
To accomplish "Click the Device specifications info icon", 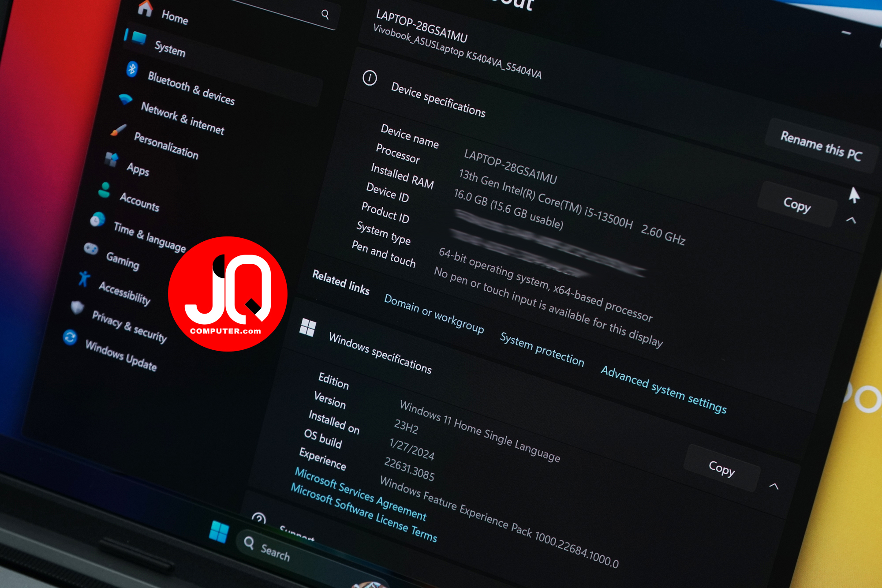I will click(x=370, y=78).
